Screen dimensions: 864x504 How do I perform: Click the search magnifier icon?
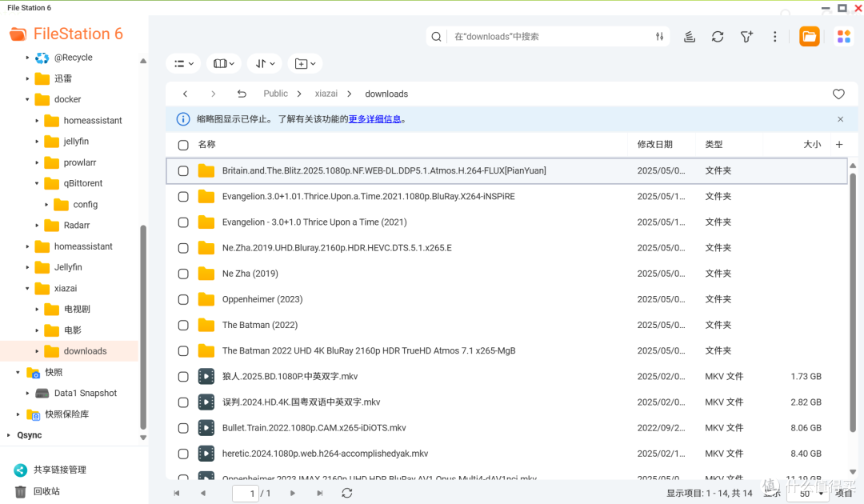pos(437,37)
